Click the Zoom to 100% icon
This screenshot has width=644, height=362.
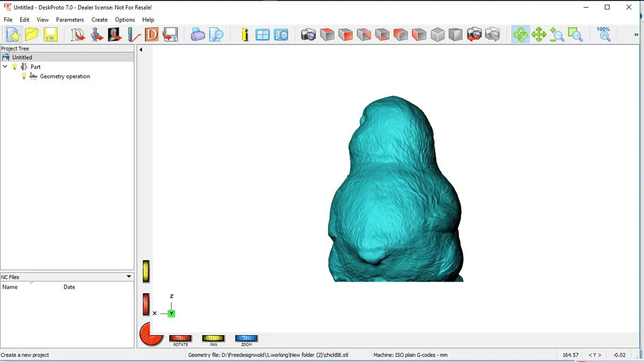[x=604, y=34]
